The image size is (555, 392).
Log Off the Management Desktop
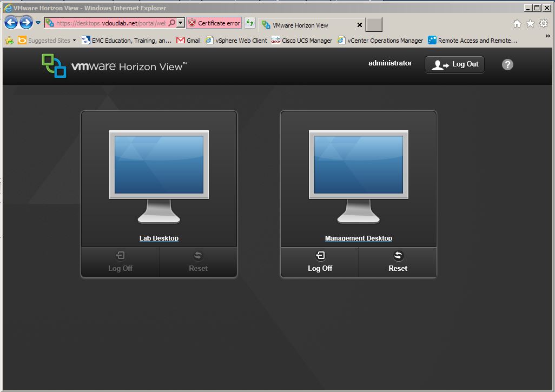coord(320,262)
